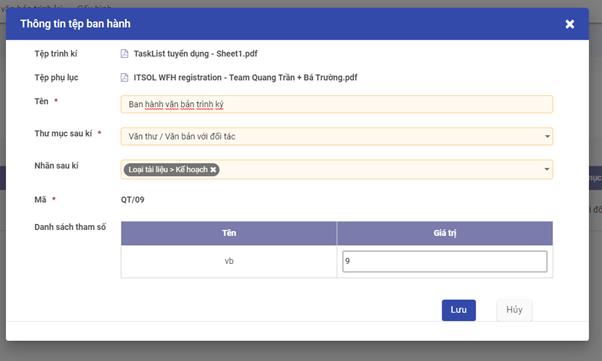This screenshot has height=361, width=602.
Task: Click the Loại tài liệu > Kế hoạch tag label
Action: click(x=168, y=169)
